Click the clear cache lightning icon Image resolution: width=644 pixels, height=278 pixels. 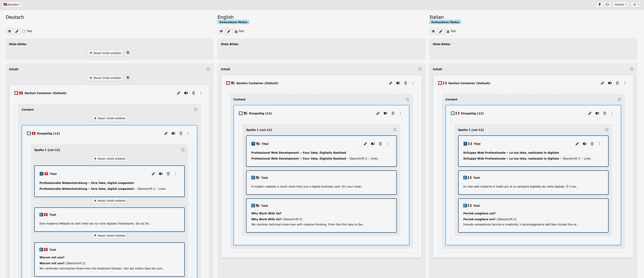[600, 5]
